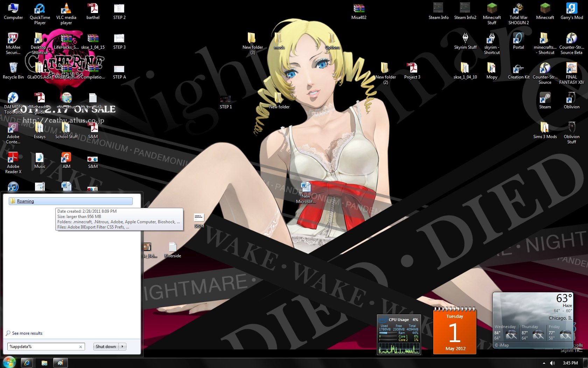Open Windows Explorer from taskbar
Screen dimensions: 588x368
(44, 363)
